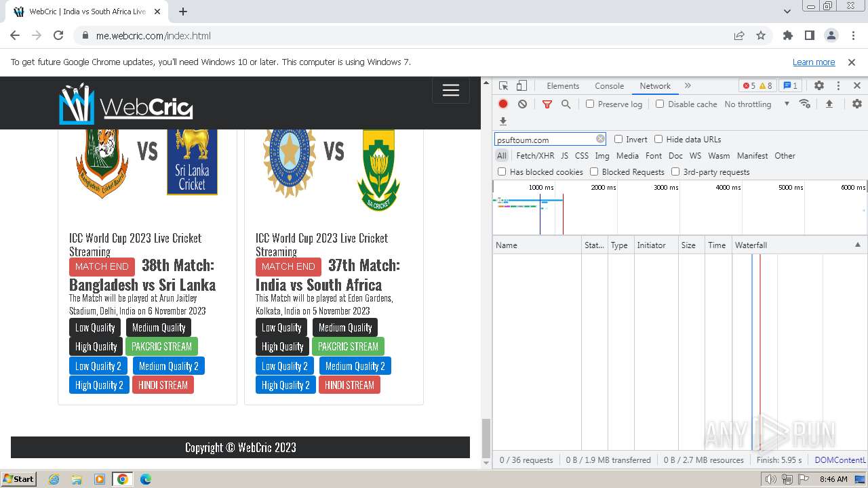Open the Learn more link
868x488 pixels.
coord(814,62)
